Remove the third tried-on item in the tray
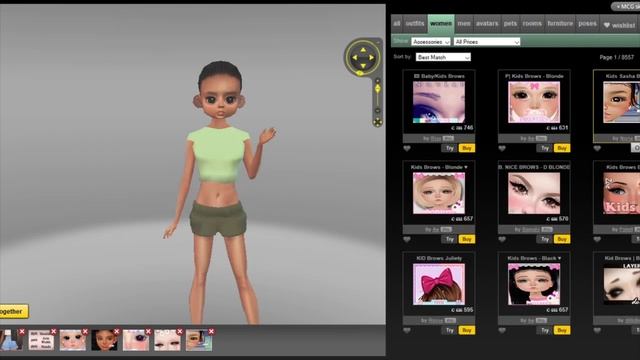This screenshot has height=360, width=640. [x=85, y=332]
